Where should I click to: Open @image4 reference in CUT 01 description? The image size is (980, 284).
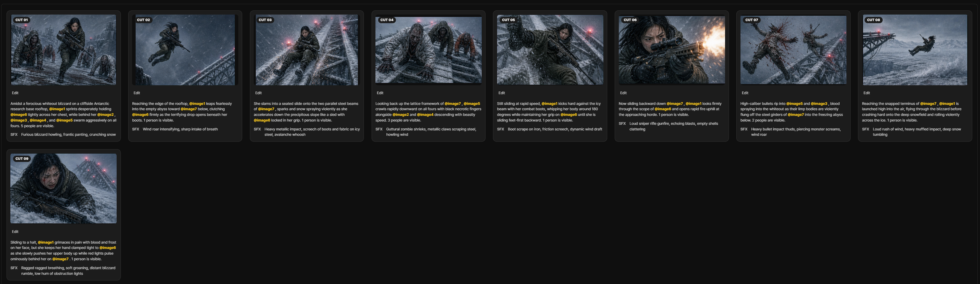coord(38,120)
